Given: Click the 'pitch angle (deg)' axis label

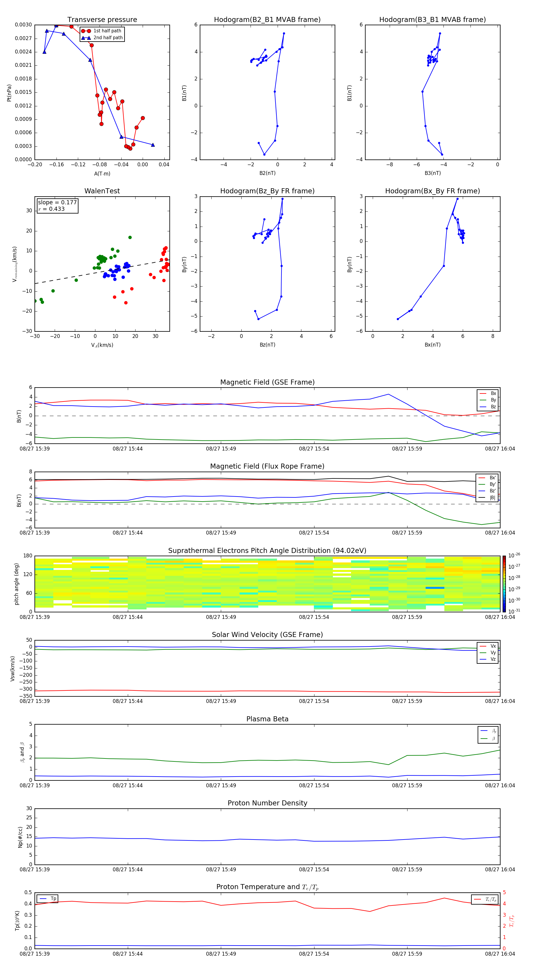Looking at the screenshot, I should point(16,584).
